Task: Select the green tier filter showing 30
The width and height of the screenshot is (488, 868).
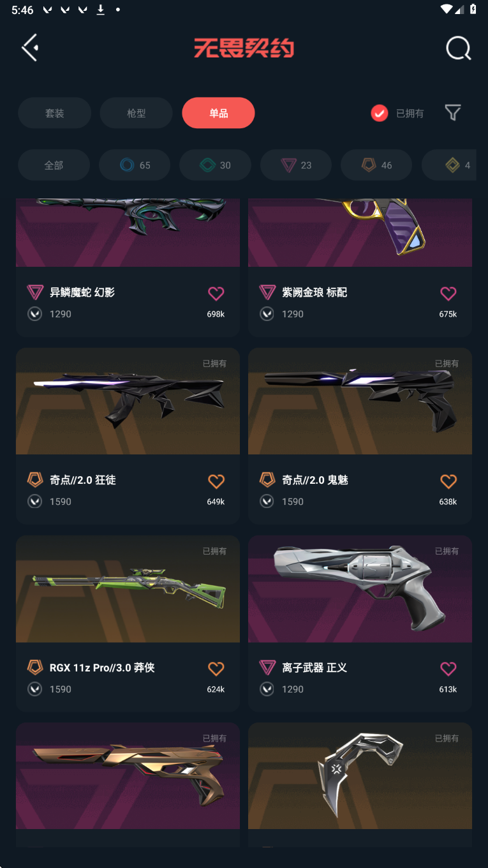Action: (215, 165)
